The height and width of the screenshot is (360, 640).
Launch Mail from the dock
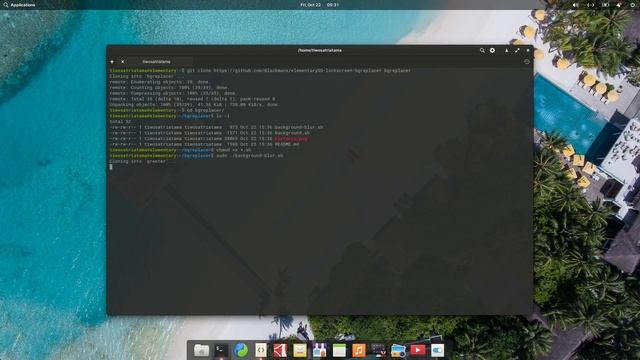coord(300,350)
